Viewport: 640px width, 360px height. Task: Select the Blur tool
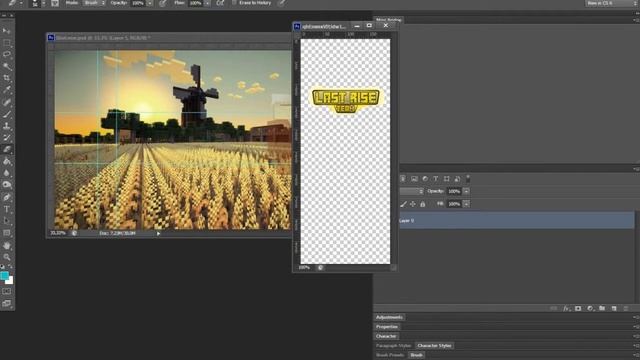click(7, 173)
